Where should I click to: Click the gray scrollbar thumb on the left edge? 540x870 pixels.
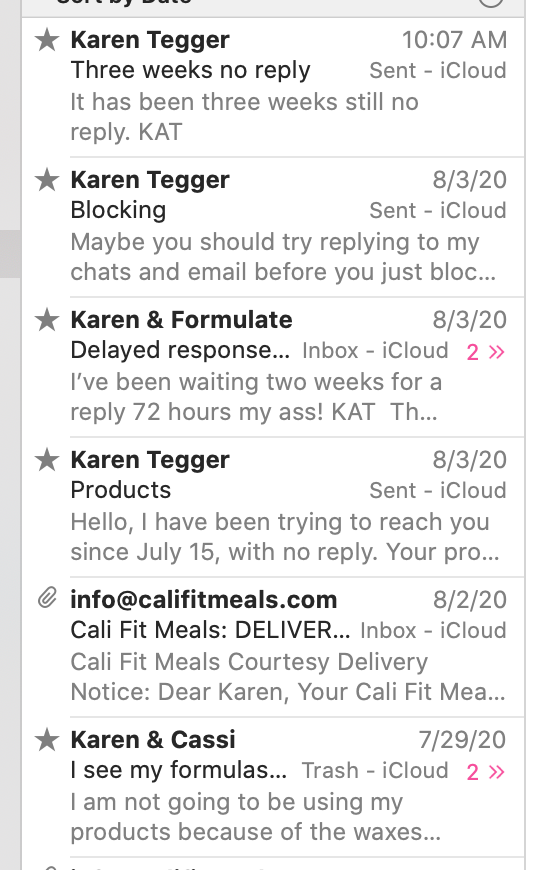click(10, 254)
